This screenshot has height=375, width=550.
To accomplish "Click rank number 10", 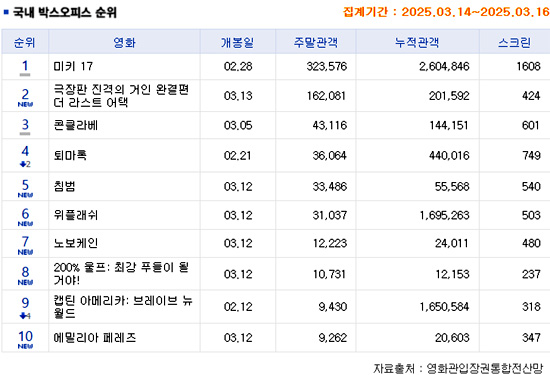I will tap(25, 336).
